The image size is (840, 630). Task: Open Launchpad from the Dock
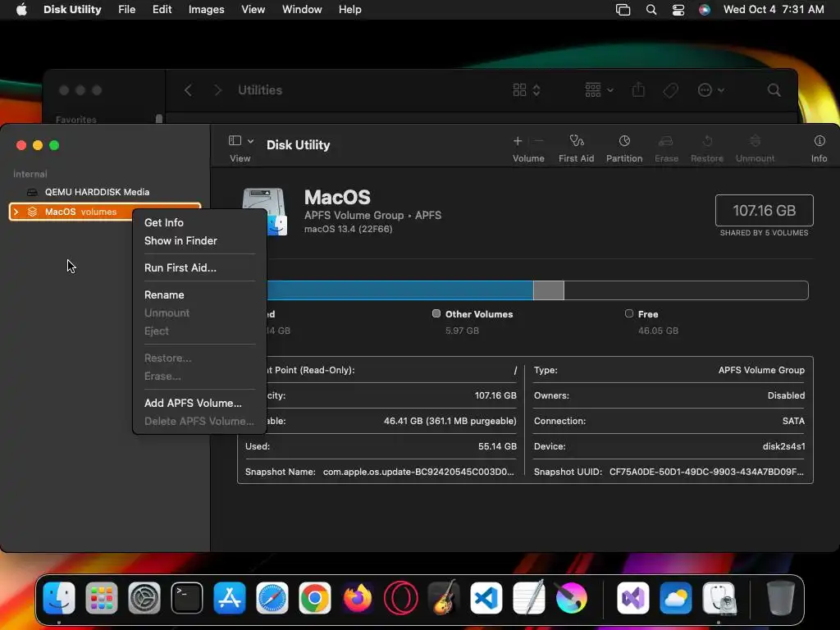click(x=101, y=597)
